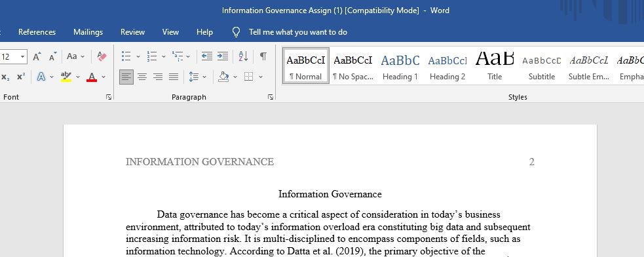
Task: Expand Change Case dropdown arrow
Action: (x=82, y=56)
